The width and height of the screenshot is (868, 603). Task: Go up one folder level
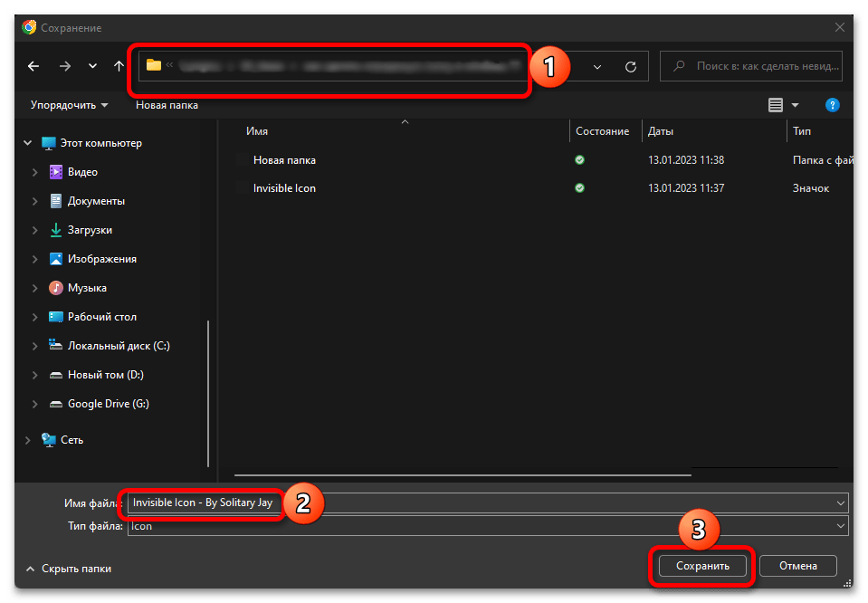(119, 66)
